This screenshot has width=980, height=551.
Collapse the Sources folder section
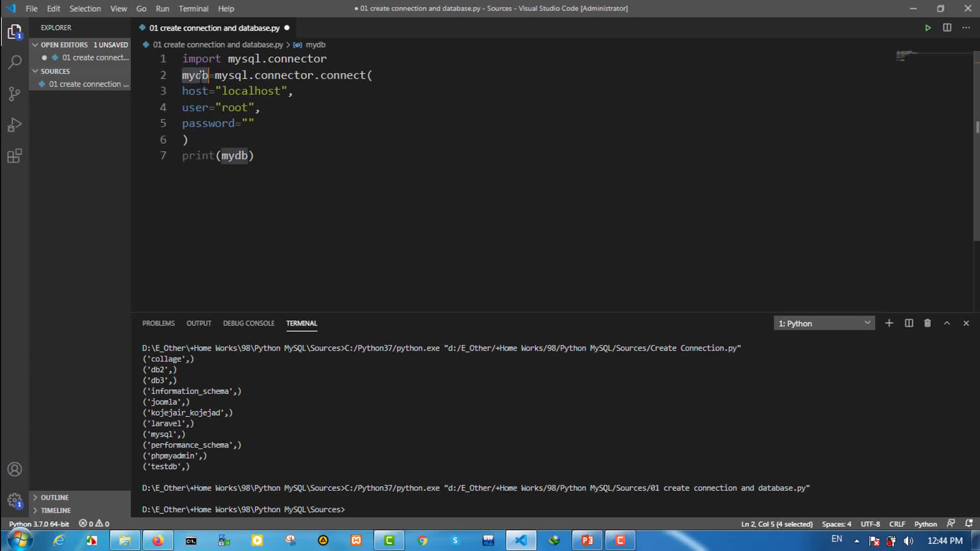80,71
